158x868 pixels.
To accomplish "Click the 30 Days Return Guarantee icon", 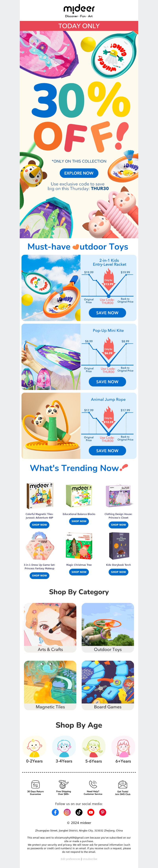I will click(x=35, y=784).
